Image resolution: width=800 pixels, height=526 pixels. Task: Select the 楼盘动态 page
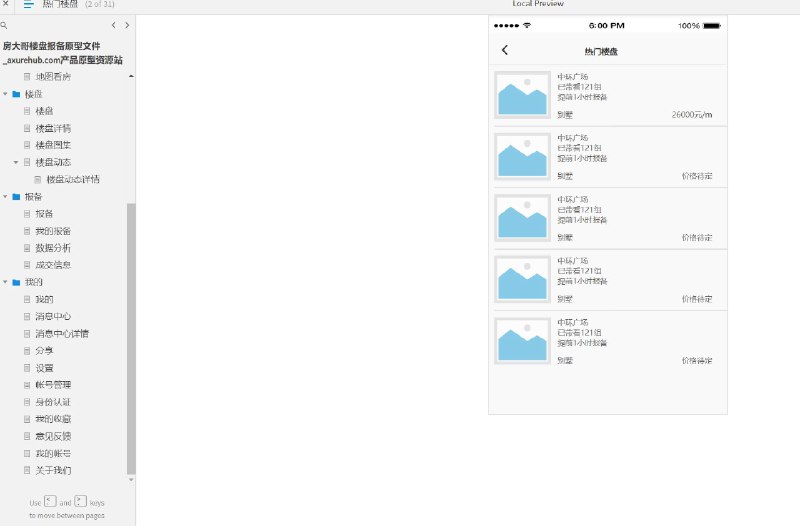[x=53, y=162]
